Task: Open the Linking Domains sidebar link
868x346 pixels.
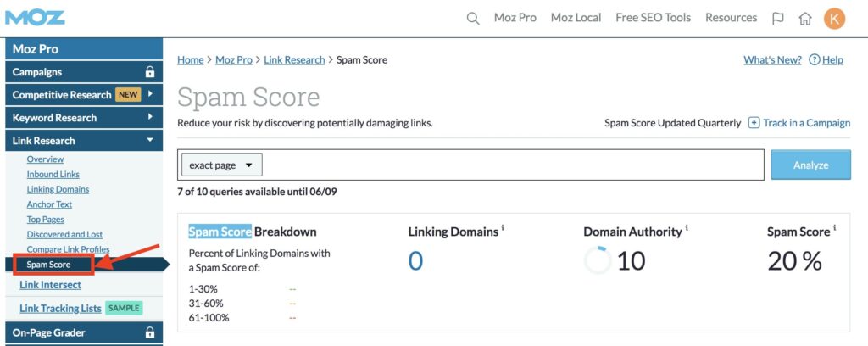Action: pyautogui.click(x=58, y=189)
